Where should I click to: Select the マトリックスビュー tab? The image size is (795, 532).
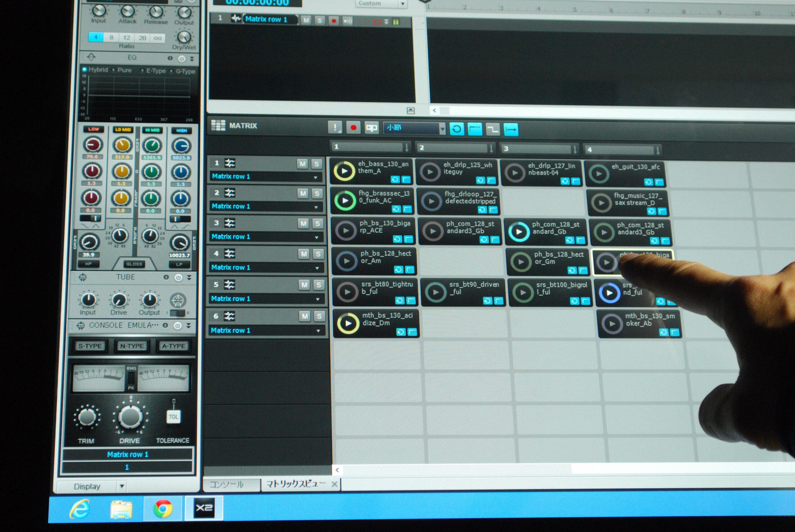(x=296, y=484)
